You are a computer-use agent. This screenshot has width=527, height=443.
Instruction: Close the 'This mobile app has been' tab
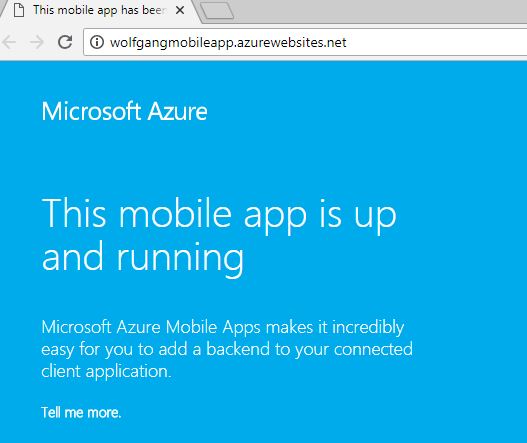coord(180,10)
